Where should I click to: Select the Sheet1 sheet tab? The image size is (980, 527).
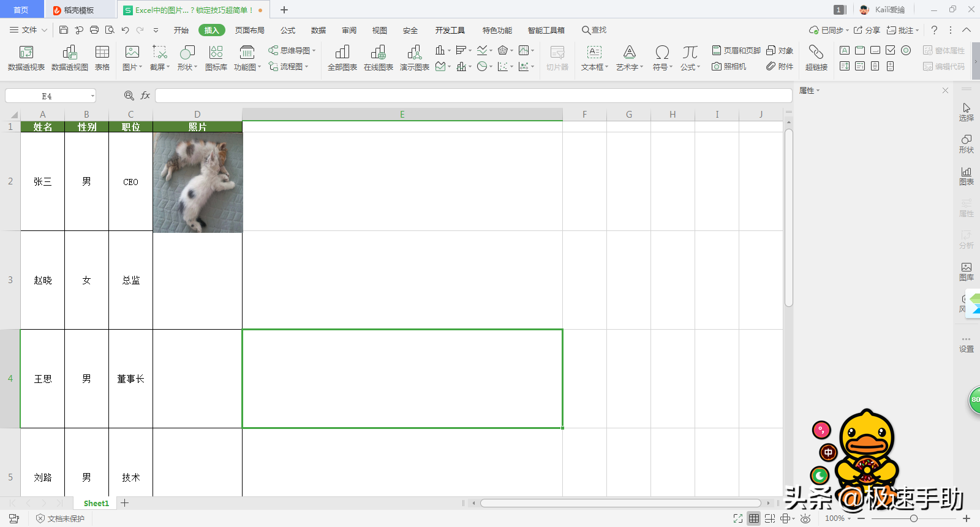coord(96,503)
